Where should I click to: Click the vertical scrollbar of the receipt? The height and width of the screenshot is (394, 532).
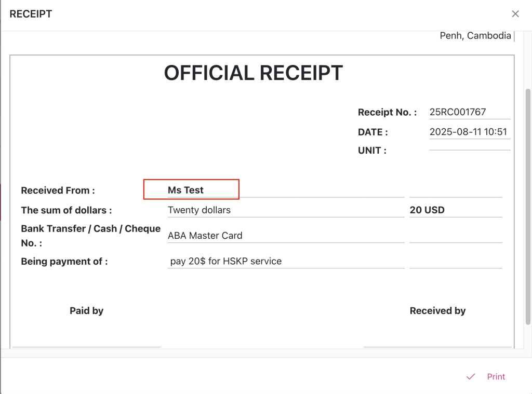coord(528,208)
